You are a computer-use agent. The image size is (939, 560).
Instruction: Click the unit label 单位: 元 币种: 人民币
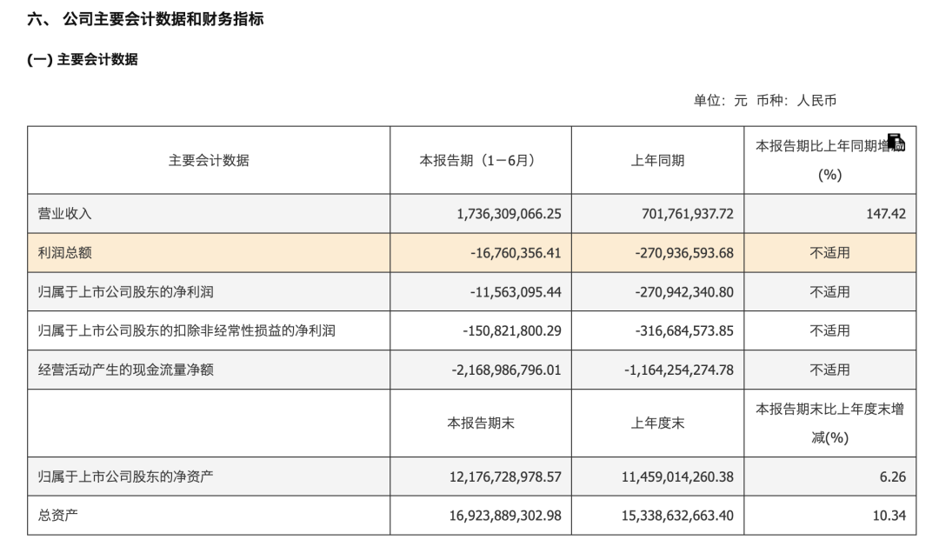pyautogui.click(x=765, y=100)
